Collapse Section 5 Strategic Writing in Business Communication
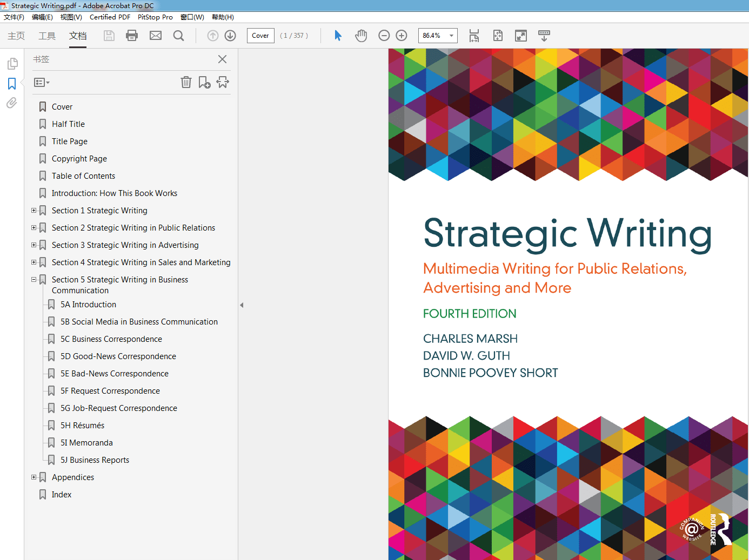This screenshot has height=560, width=749. 34,279
